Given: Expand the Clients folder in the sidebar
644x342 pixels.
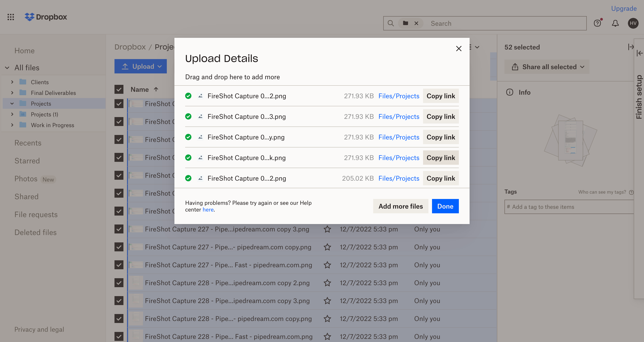Looking at the screenshot, I should pyautogui.click(x=12, y=82).
